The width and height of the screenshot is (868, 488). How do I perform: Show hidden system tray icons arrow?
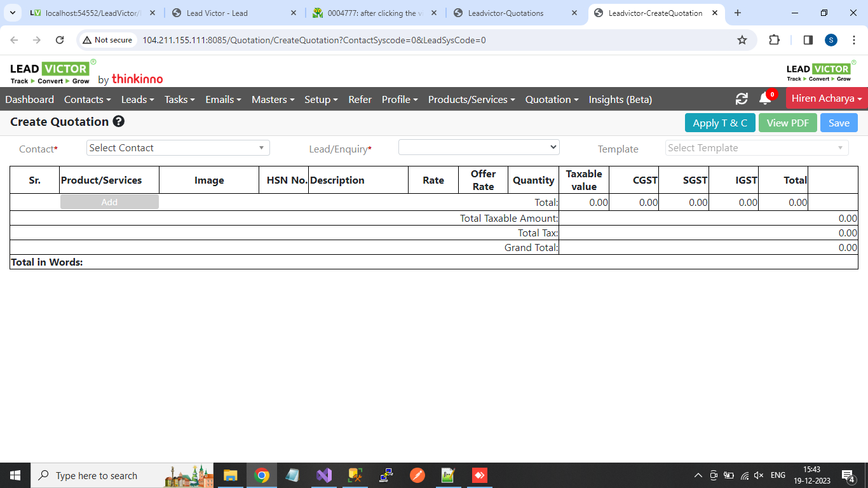[x=698, y=475]
